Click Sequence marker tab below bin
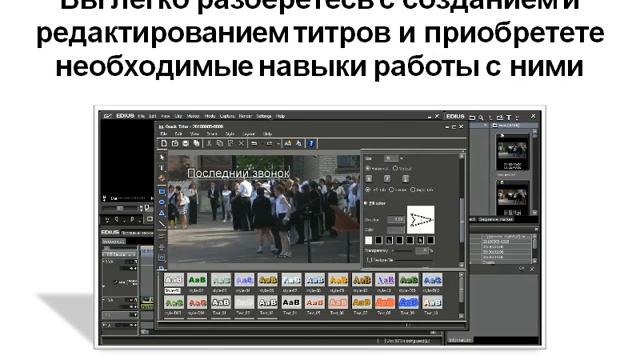This screenshot has height=360, width=640. [496, 220]
